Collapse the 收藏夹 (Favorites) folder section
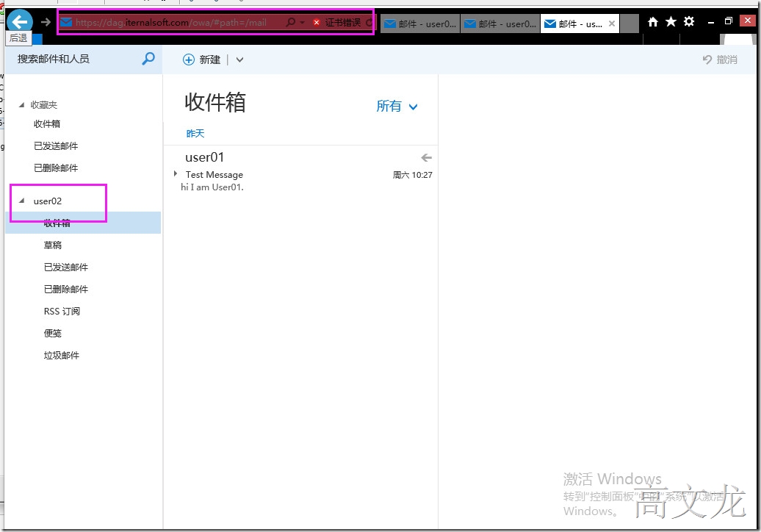The width and height of the screenshot is (761, 532). pyautogui.click(x=21, y=104)
